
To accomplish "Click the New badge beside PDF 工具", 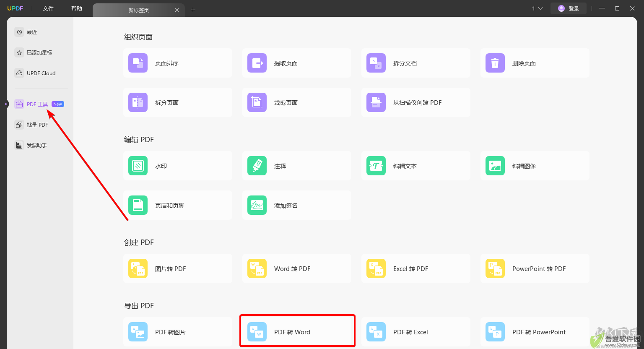I will 58,104.
